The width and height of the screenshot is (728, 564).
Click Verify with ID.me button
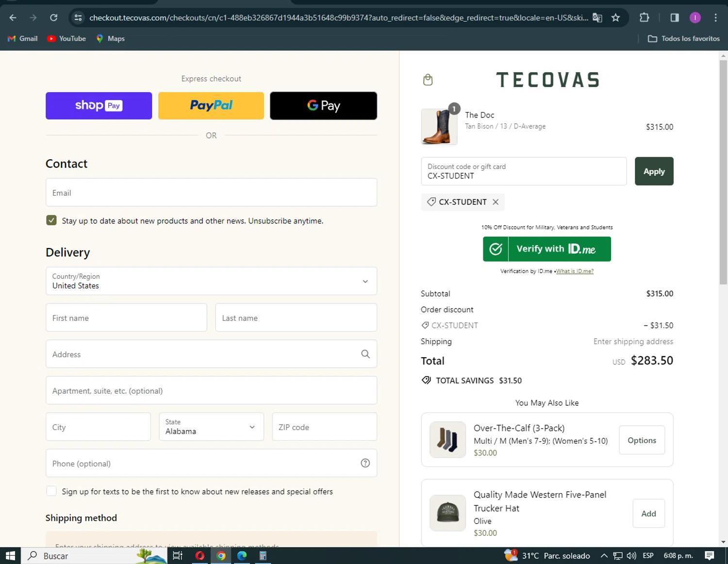coord(547,249)
